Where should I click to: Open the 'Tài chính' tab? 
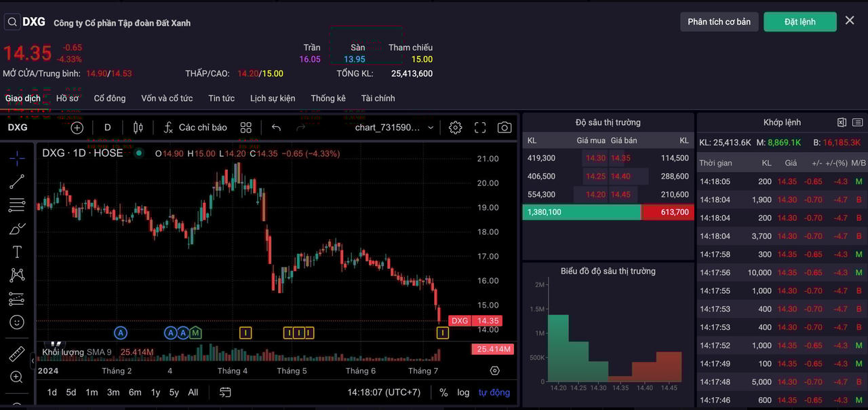pyautogui.click(x=378, y=98)
